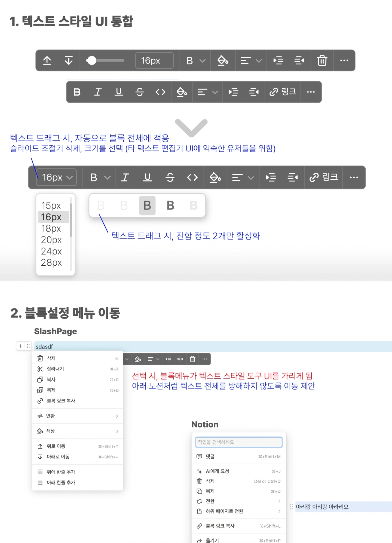Click the font size slider knob in top toolbar

(91, 60)
